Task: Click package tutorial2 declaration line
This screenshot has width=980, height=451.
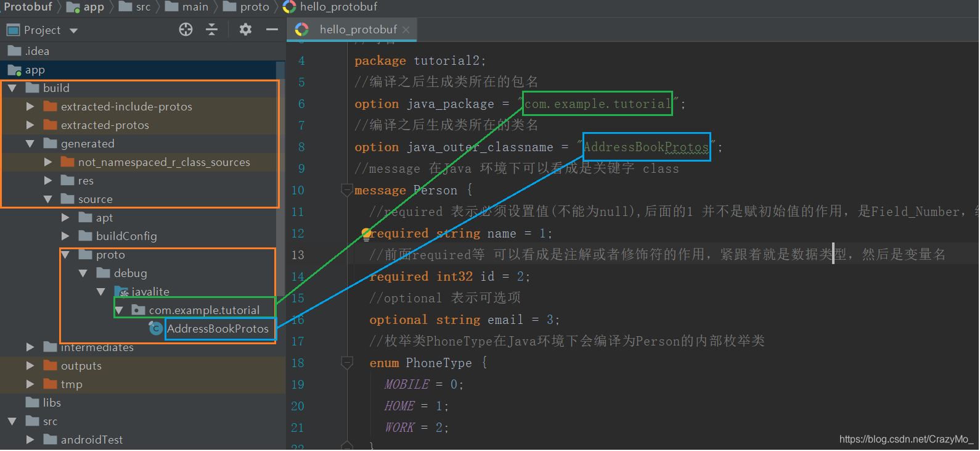Action: [x=420, y=60]
